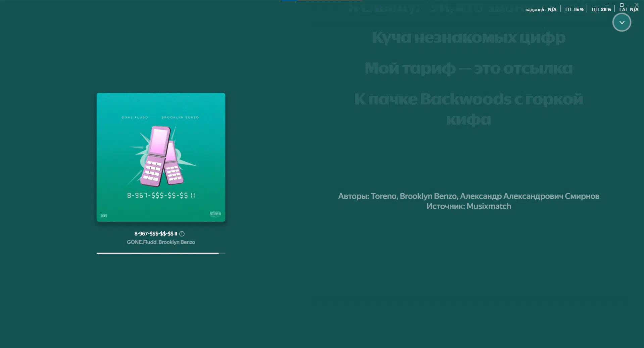Click the LAT N/A overlay stat

pos(629,9)
